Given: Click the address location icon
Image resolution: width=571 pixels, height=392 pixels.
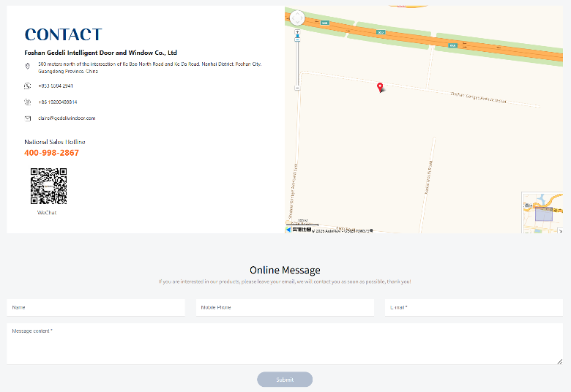Looking at the screenshot, I should click(x=28, y=66).
